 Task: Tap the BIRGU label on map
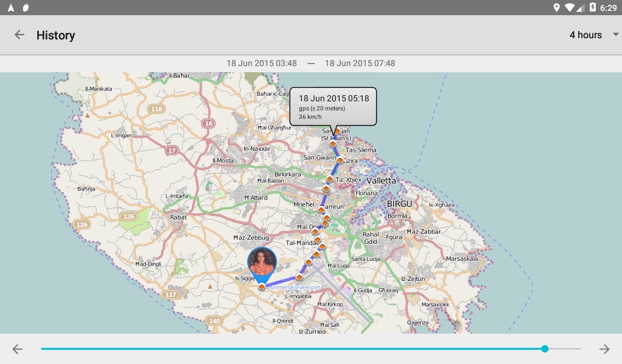click(400, 204)
